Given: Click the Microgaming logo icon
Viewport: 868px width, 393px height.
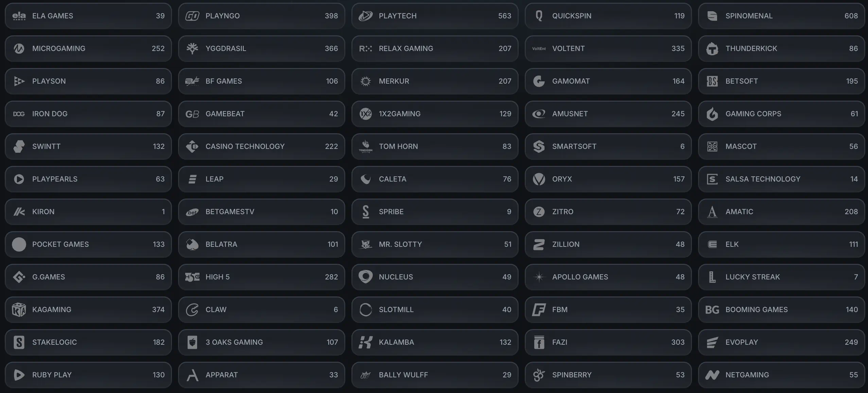Looking at the screenshot, I should (19, 49).
